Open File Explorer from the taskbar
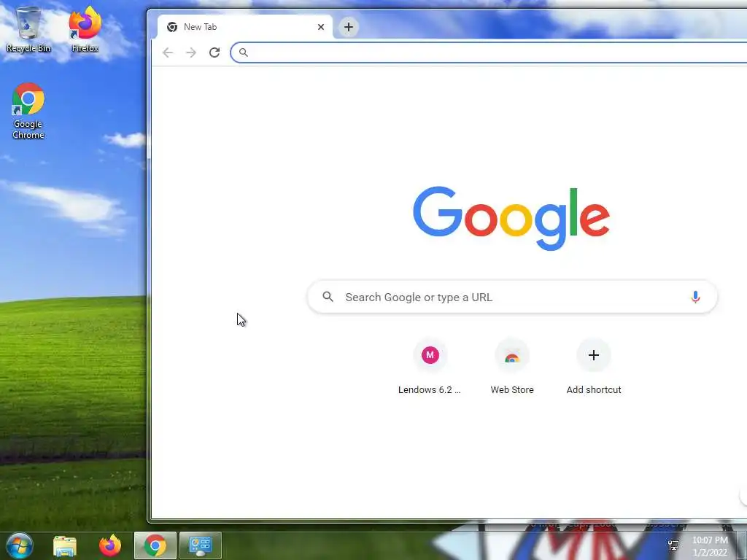 pos(65,545)
